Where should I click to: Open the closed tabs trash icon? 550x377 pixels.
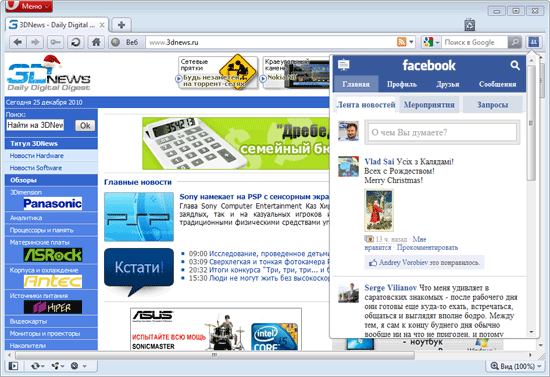(469, 25)
